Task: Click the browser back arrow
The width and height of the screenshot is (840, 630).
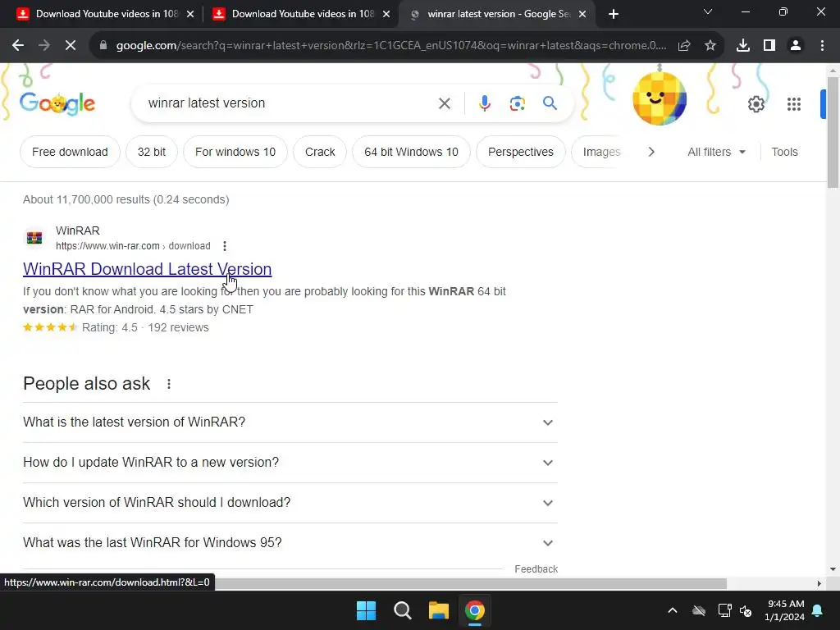Action: click(18, 46)
